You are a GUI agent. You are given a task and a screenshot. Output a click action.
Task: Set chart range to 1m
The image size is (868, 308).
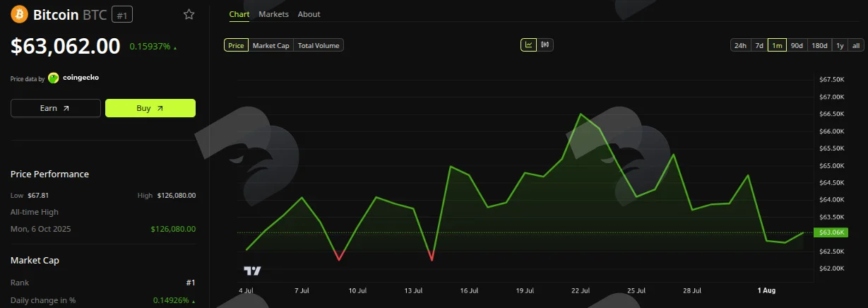pos(778,45)
